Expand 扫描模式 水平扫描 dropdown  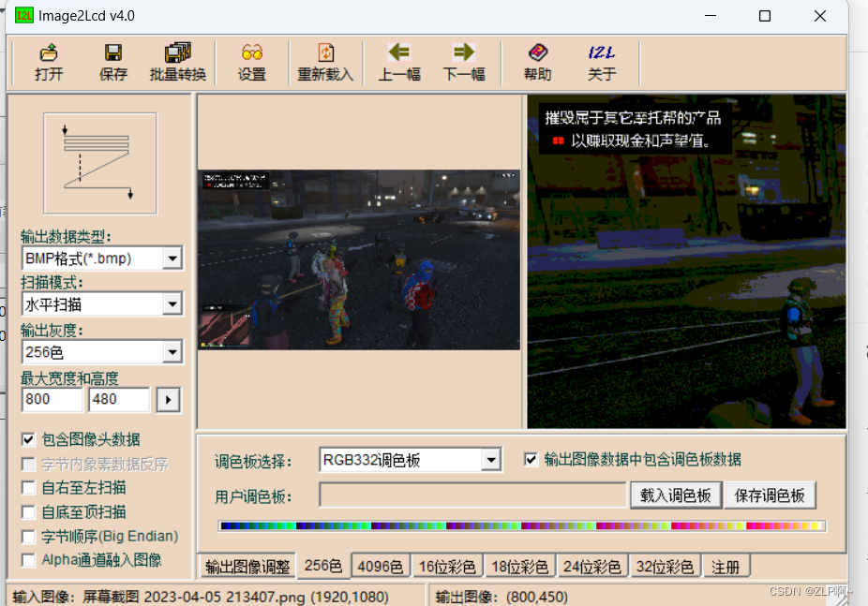pos(172,304)
